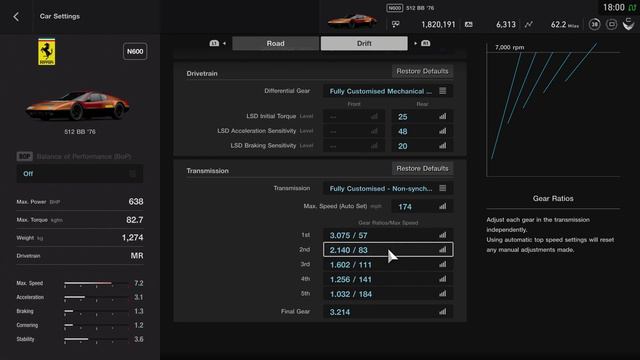Click the mileage points icon before 6,313
The width and height of the screenshot is (640, 360).
click(x=469, y=24)
